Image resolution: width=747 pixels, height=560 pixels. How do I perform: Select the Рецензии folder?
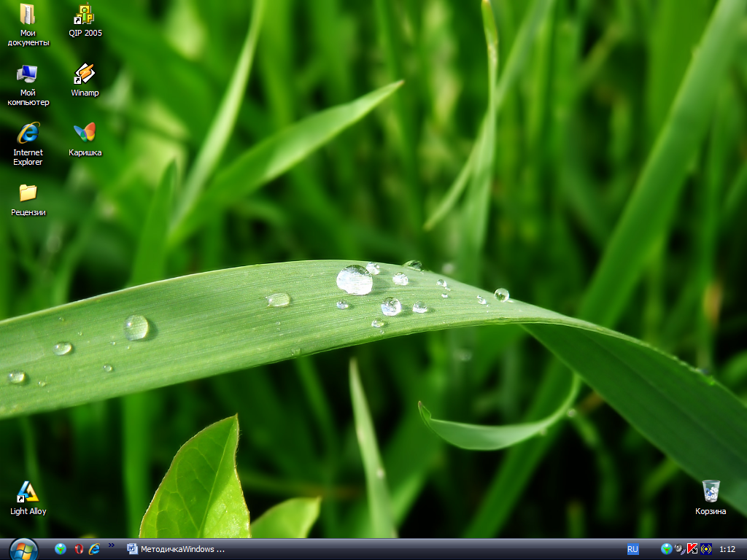pyautogui.click(x=28, y=200)
